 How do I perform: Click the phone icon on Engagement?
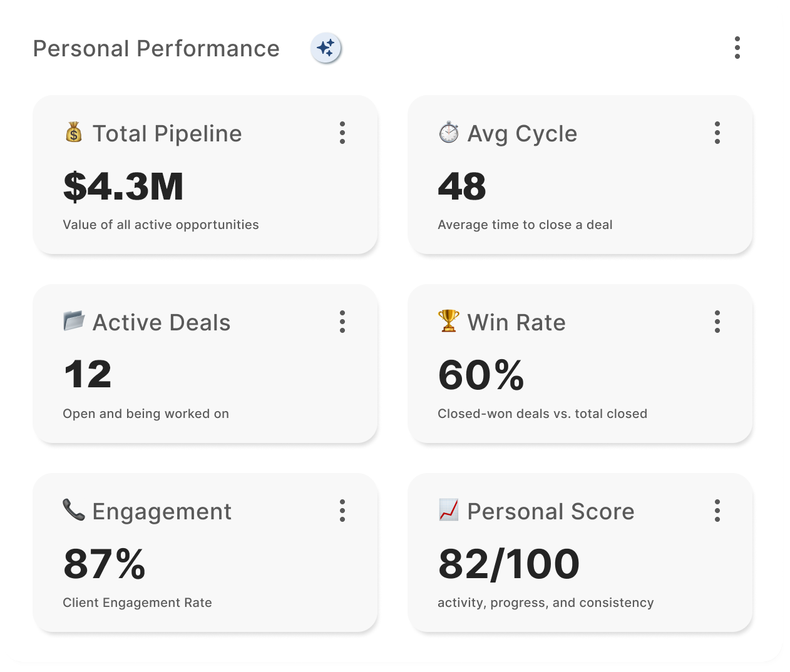(x=74, y=510)
